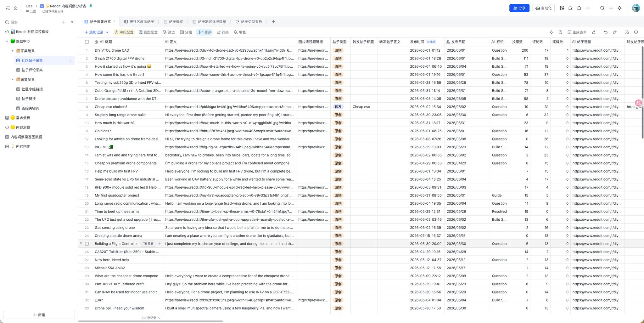Open the user avatar menu
This screenshot has width=644, height=323.
coord(636,8)
